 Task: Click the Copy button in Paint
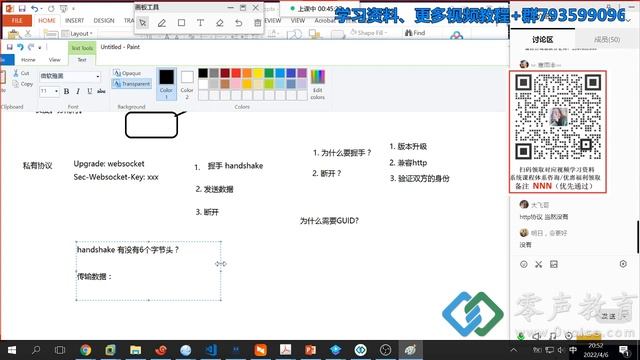pyautogui.click(x=22, y=84)
